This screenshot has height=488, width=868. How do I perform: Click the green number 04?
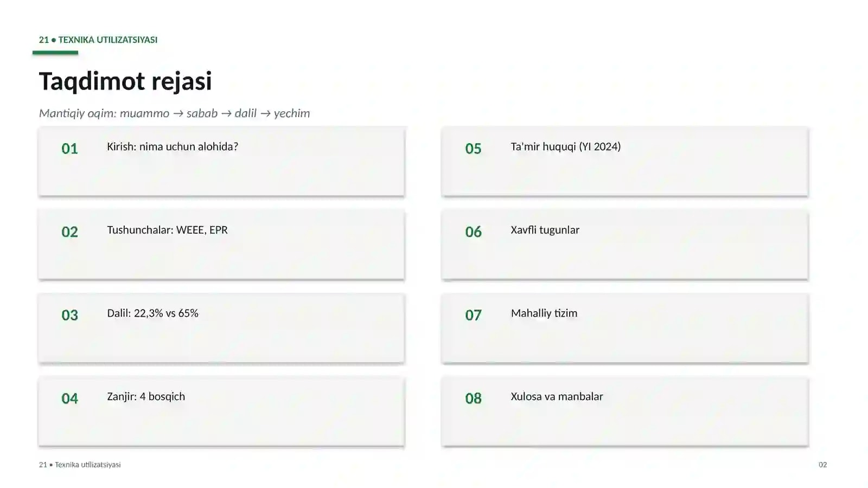(x=69, y=399)
